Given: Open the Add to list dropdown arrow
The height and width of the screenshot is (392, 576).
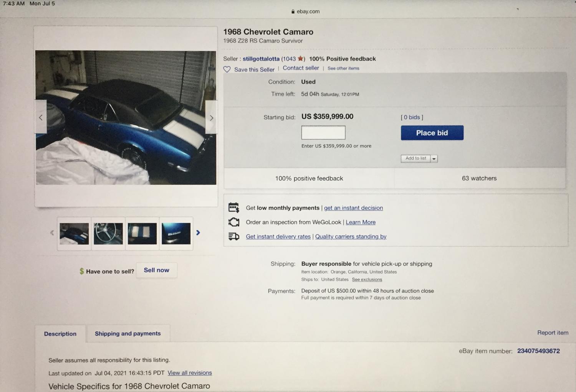Looking at the screenshot, I should 434,158.
